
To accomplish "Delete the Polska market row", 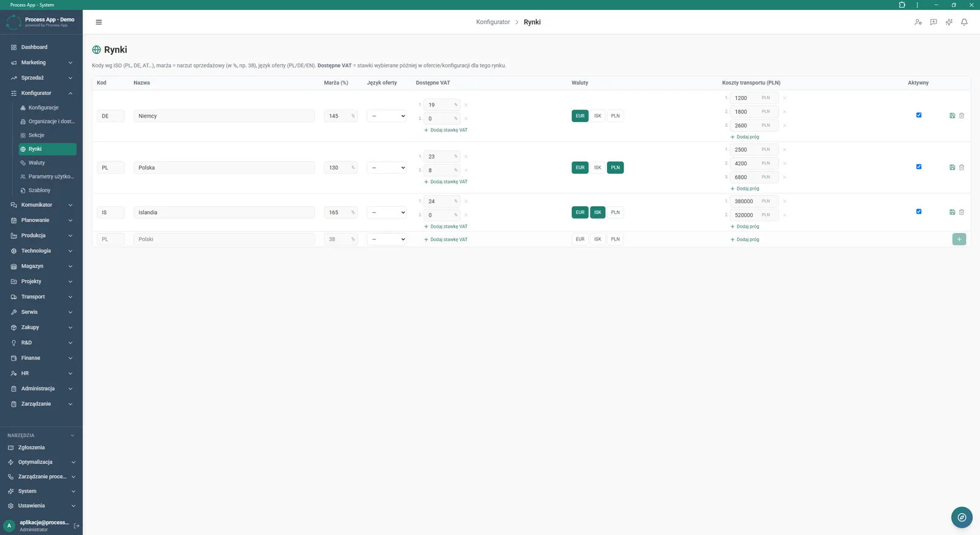I will click(x=962, y=167).
